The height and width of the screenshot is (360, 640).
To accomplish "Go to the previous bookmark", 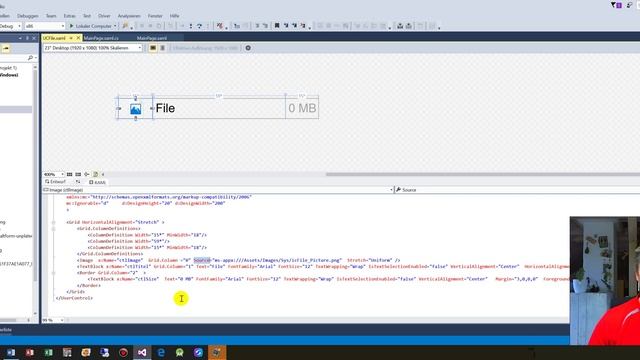I will (x=286, y=26).
